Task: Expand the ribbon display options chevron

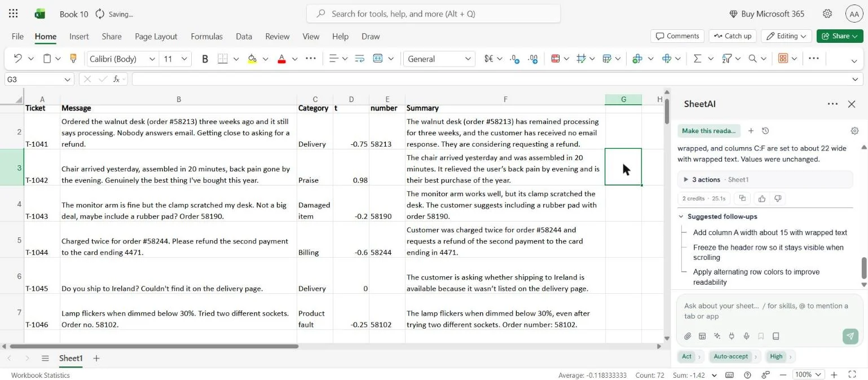Action: 854,61
